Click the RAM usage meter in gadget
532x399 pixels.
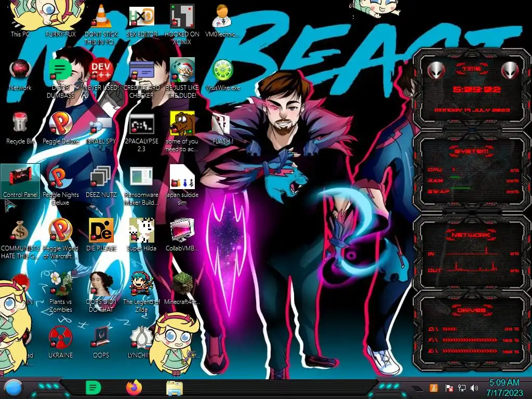[x=473, y=180]
